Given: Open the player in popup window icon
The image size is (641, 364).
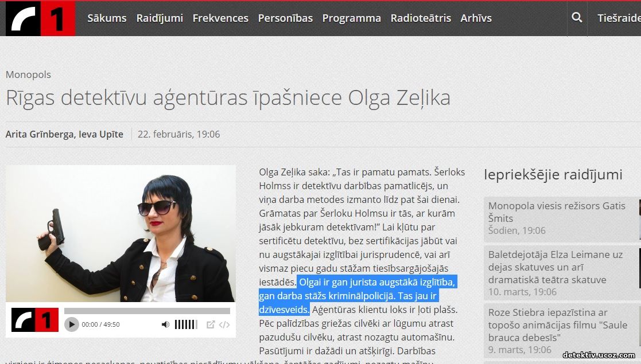Looking at the screenshot, I should tap(211, 324).
